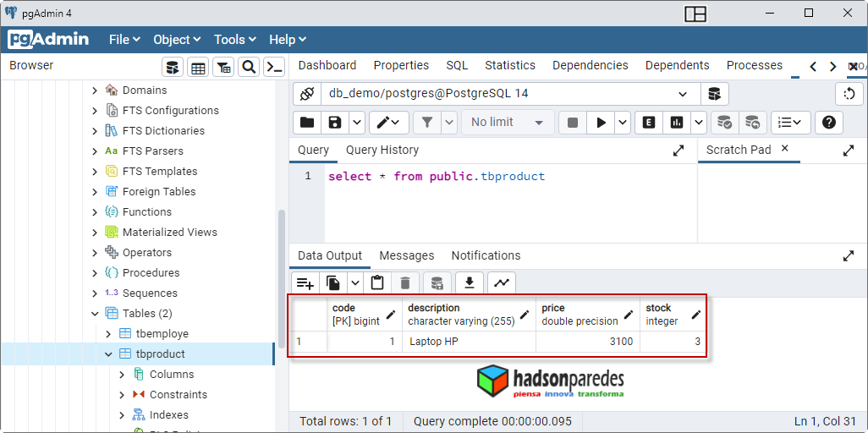Switch to the Notifications tab
Image resolution: width=868 pixels, height=433 pixels.
486,255
